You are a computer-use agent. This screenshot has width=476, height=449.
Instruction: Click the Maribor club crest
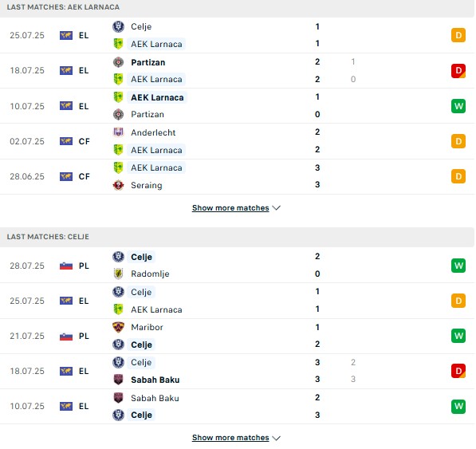118,327
